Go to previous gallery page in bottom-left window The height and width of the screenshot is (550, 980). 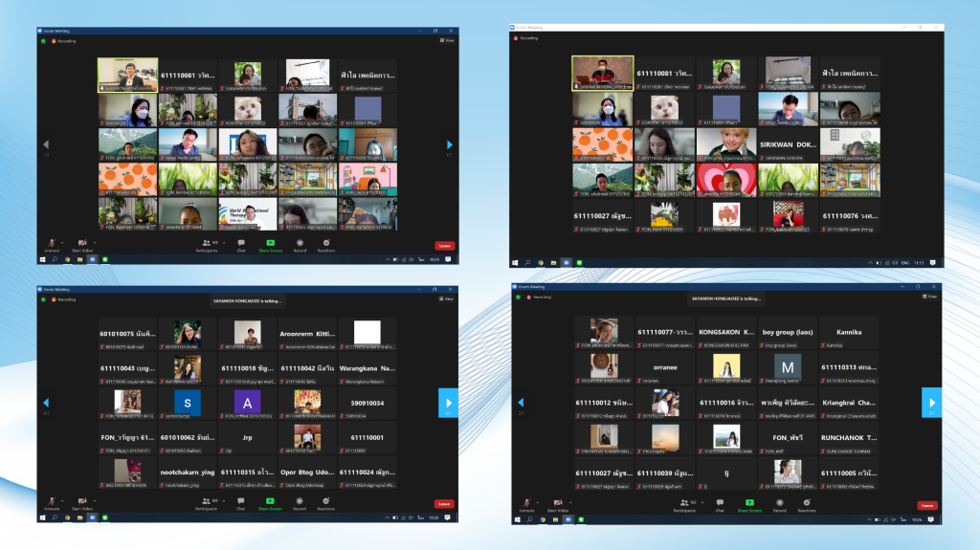(46, 403)
